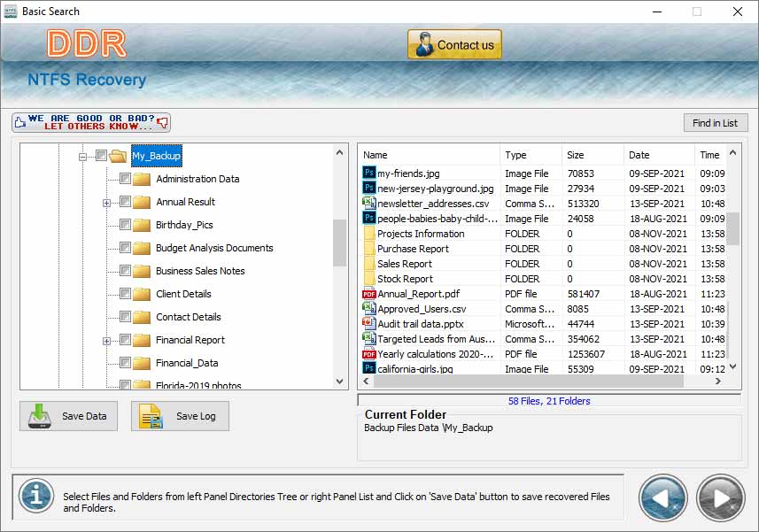Sort file list by Date column
This screenshot has width=759, height=532.
[x=659, y=155]
